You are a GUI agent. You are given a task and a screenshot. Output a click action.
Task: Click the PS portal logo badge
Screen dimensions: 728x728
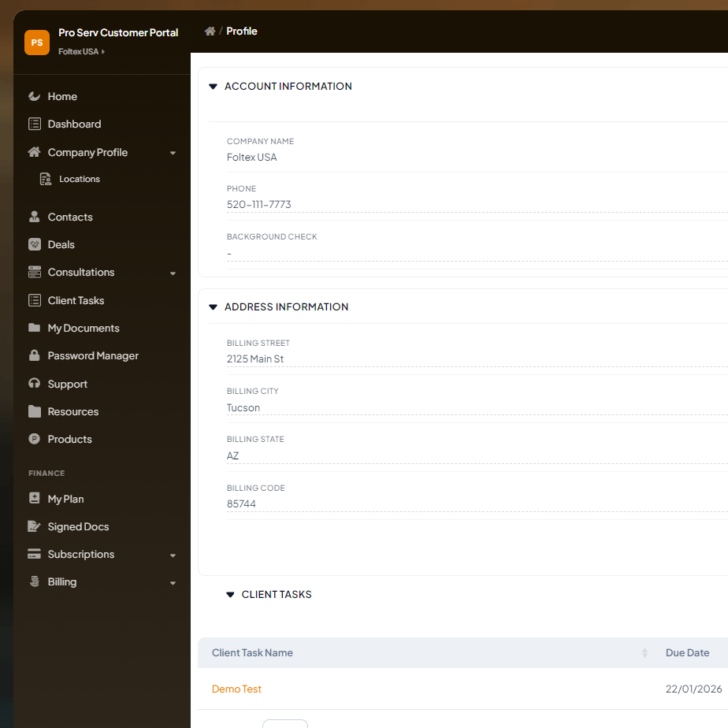click(37, 42)
